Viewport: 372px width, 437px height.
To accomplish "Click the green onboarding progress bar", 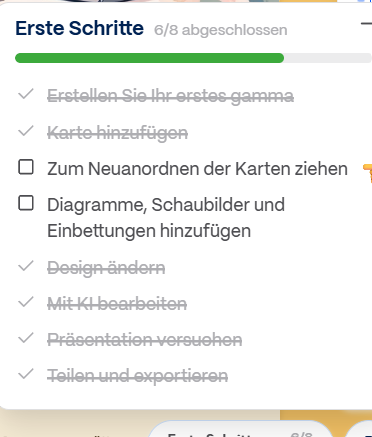I will pos(149,58).
